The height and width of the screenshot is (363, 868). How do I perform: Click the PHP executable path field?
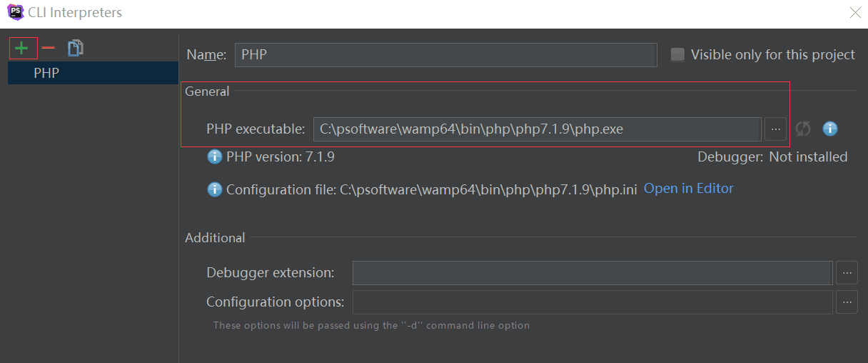(x=536, y=129)
